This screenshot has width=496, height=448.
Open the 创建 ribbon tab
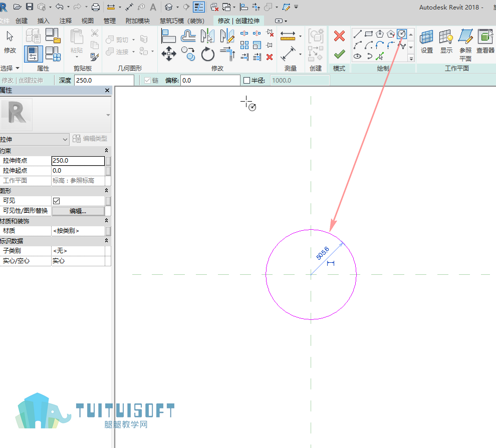click(22, 21)
